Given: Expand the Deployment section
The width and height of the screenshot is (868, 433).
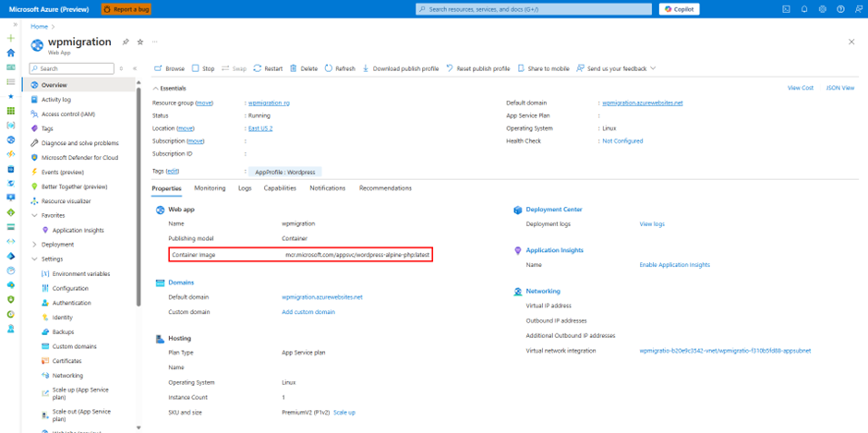Looking at the screenshot, I should (35, 245).
